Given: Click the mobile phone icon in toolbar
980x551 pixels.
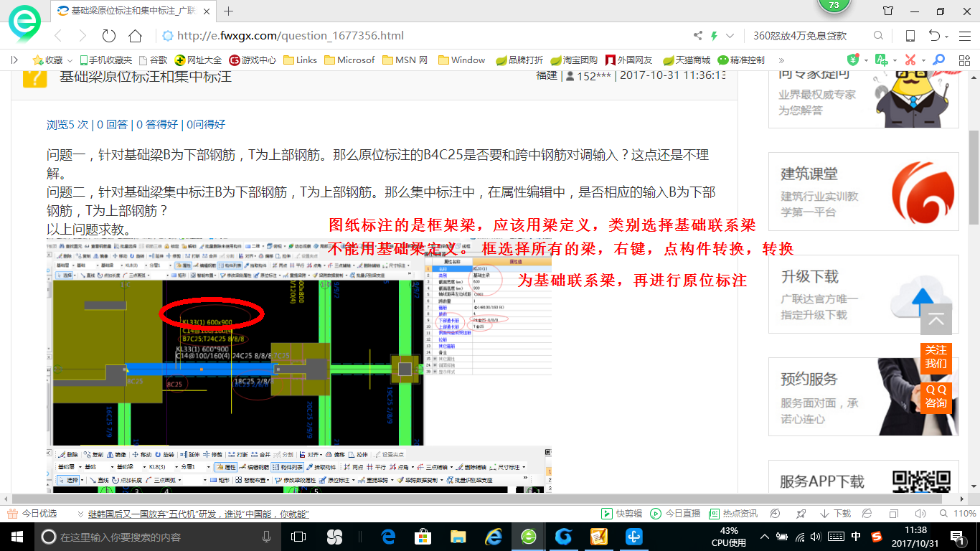Looking at the screenshot, I should (x=910, y=36).
